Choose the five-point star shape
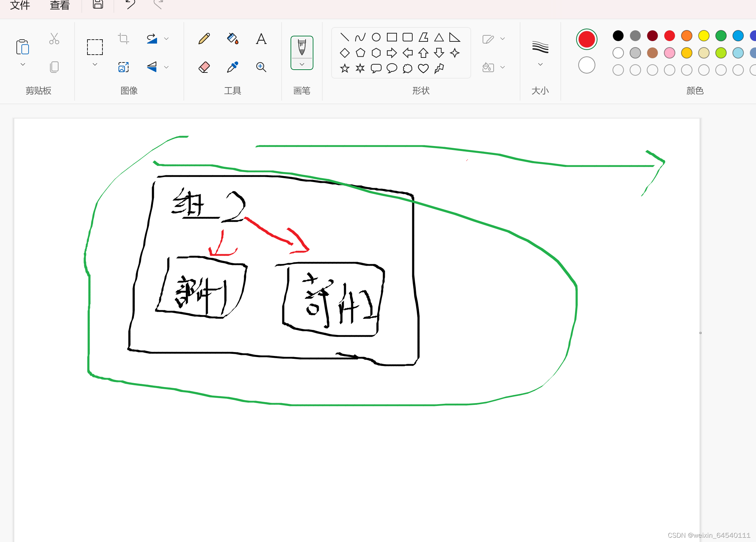This screenshot has width=756, height=542. [344, 68]
